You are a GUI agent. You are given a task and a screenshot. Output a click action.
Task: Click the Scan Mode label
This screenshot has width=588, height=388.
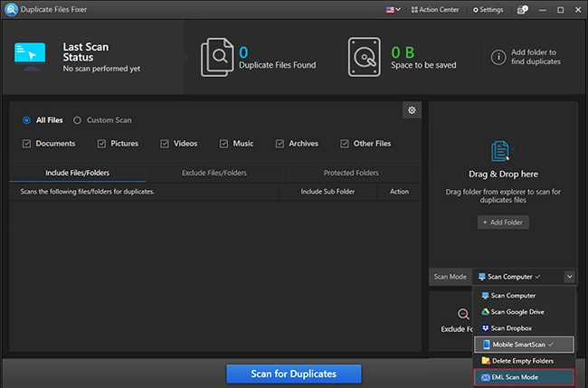[450, 277]
